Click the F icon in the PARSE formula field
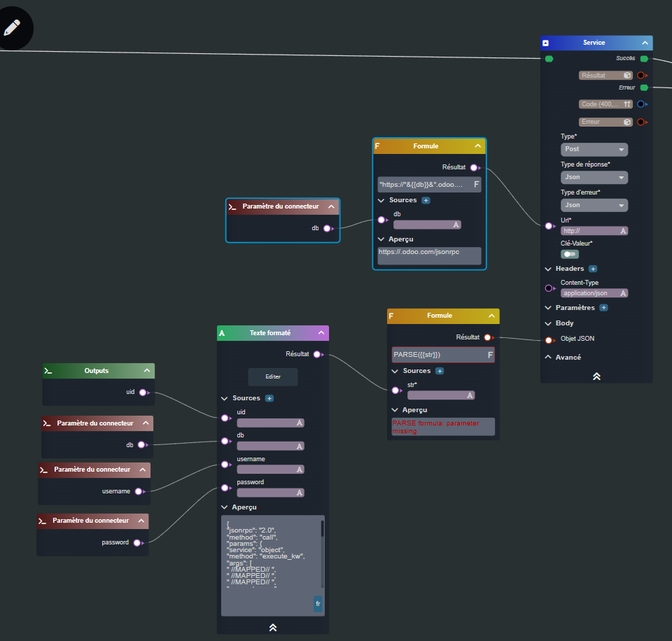 [x=490, y=355]
